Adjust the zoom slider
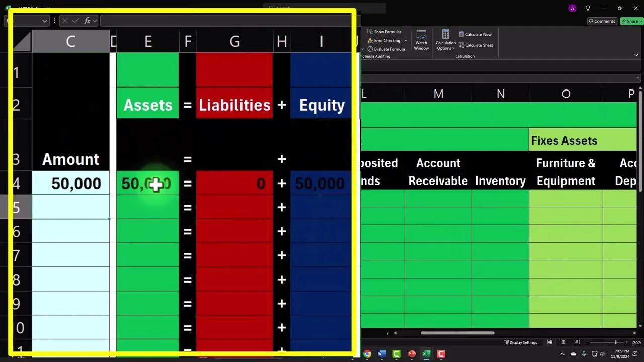 click(616, 342)
